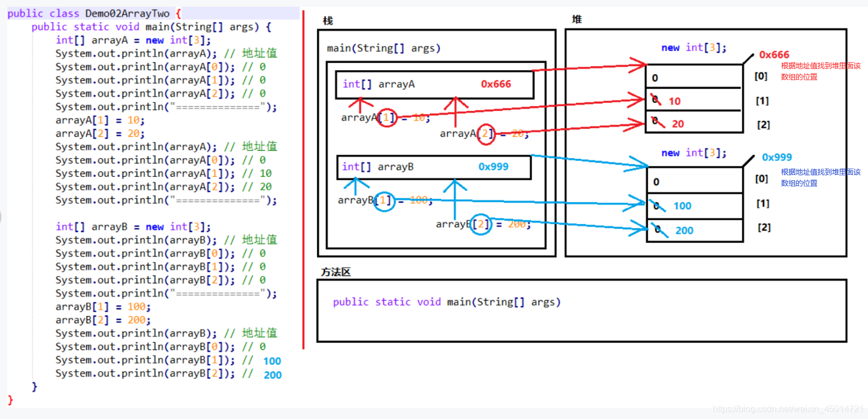Click code line 'int[] arrayB = new int[3];'
Screen dimensions: 868x419
(x=134, y=226)
